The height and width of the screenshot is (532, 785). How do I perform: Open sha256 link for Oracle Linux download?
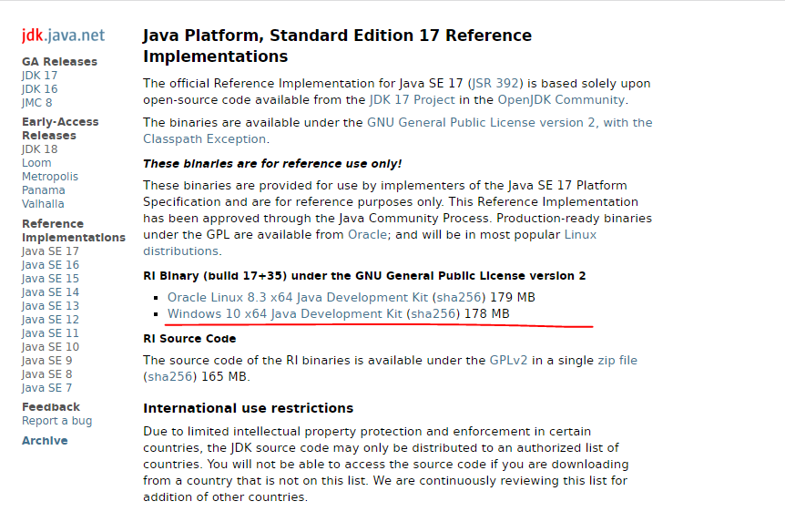[459, 298]
